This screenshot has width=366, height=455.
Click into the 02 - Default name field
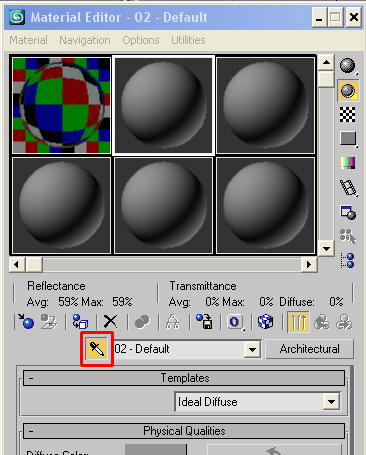[x=179, y=349]
